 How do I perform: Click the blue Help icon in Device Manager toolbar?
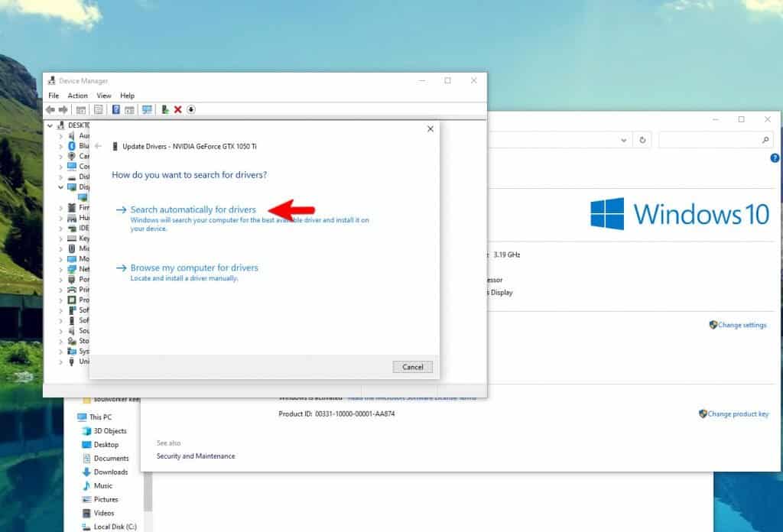click(116, 110)
